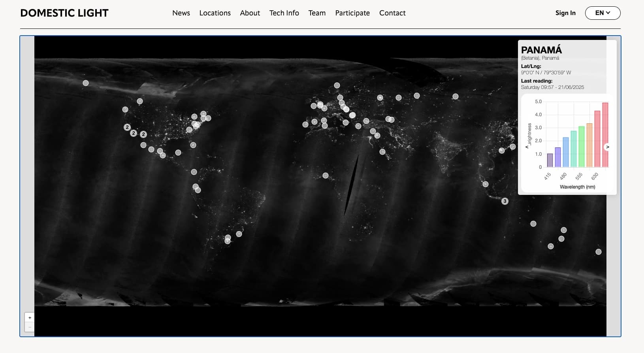This screenshot has height=353, width=644.
Task: Click the last reading date Saturday 09:57 - 21/06/2025
Action: coord(552,87)
